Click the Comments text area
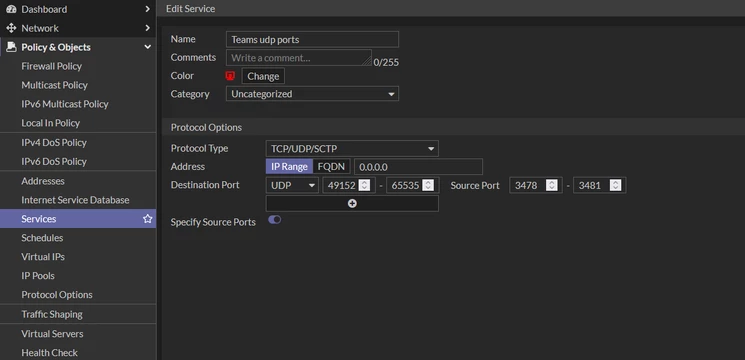745x360 pixels. [299, 57]
